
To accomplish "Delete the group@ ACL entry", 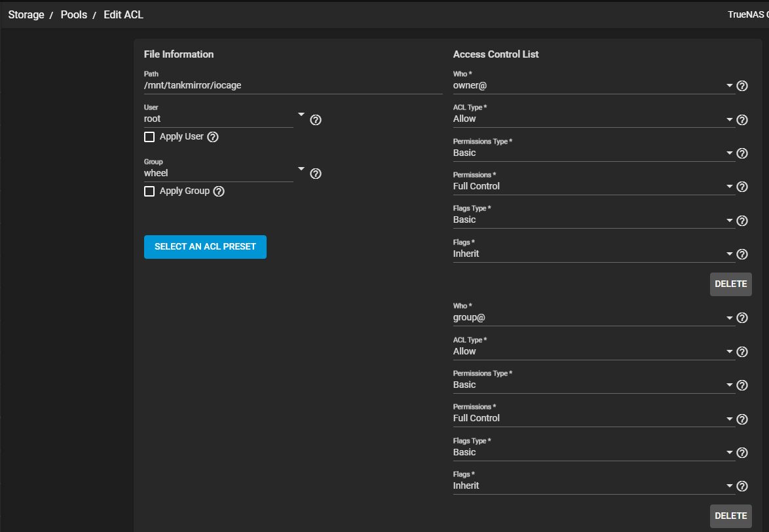I will coord(730,516).
